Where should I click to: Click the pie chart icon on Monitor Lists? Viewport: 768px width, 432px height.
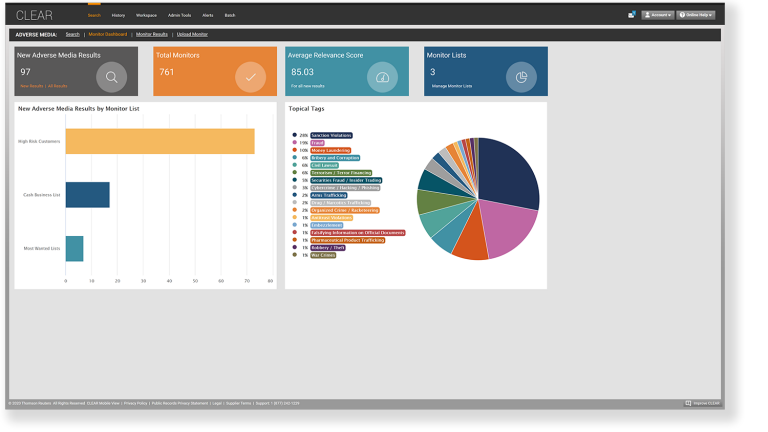(521, 77)
